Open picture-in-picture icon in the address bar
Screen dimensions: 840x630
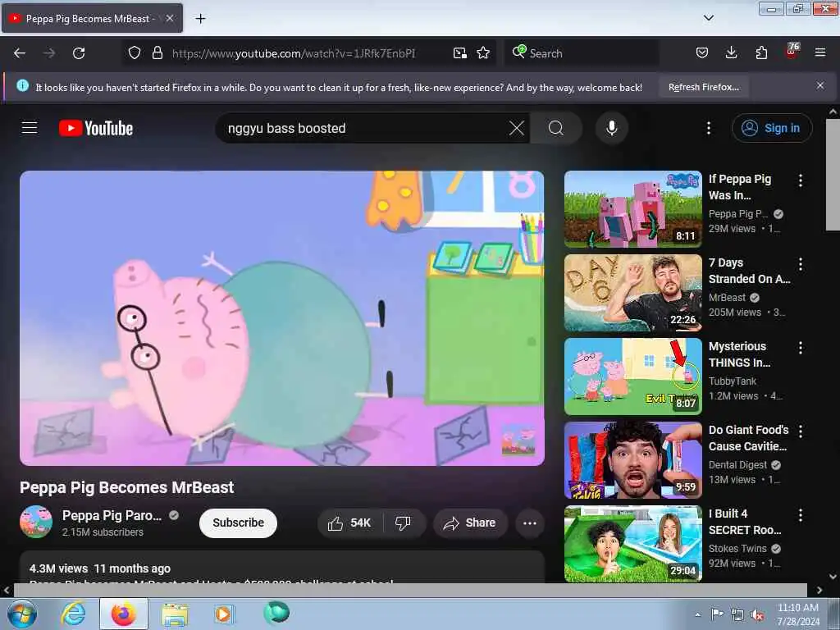(459, 53)
